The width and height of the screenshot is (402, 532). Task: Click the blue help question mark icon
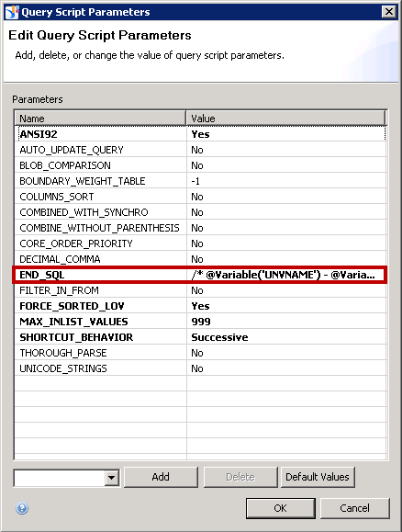tap(22, 508)
